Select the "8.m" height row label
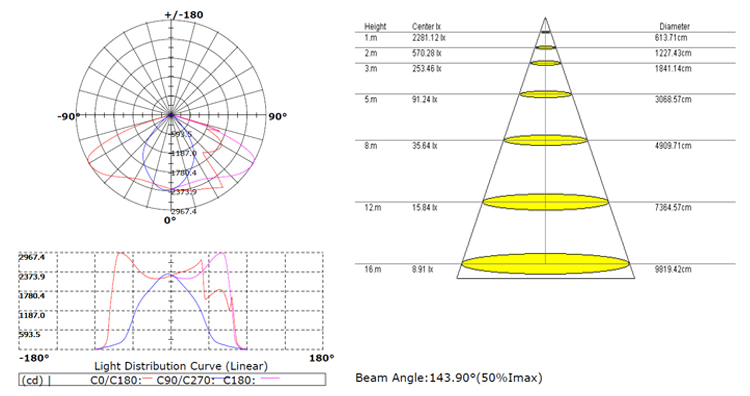The image size is (750, 396). (x=371, y=145)
